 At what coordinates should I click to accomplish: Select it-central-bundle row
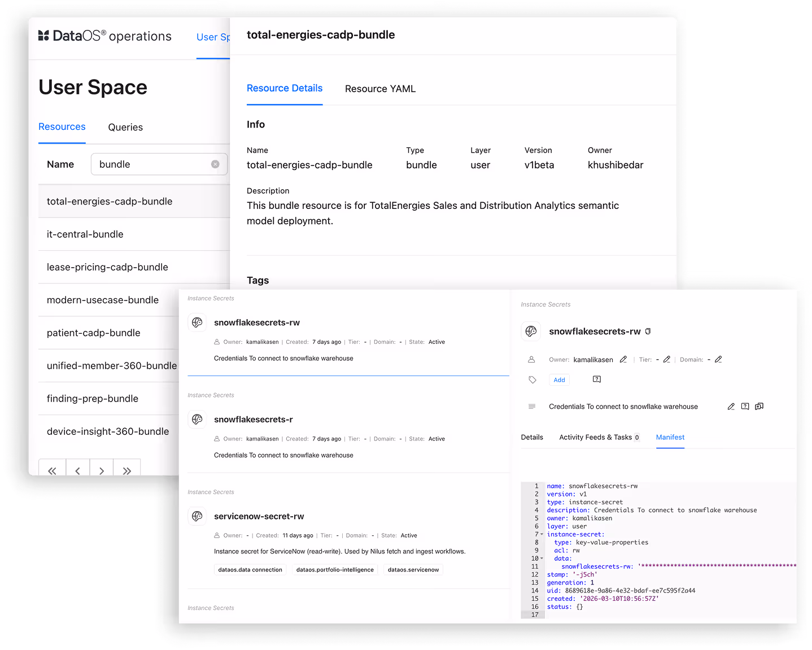click(134, 234)
